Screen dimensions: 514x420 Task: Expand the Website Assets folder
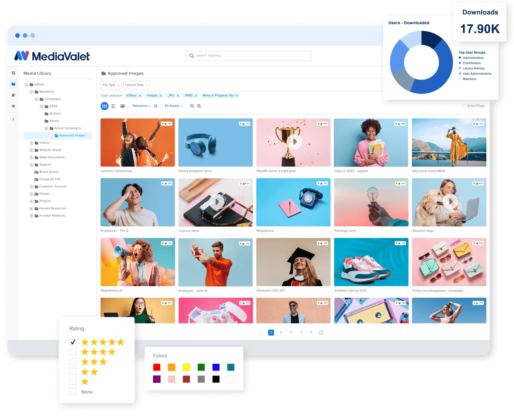click(x=31, y=150)
